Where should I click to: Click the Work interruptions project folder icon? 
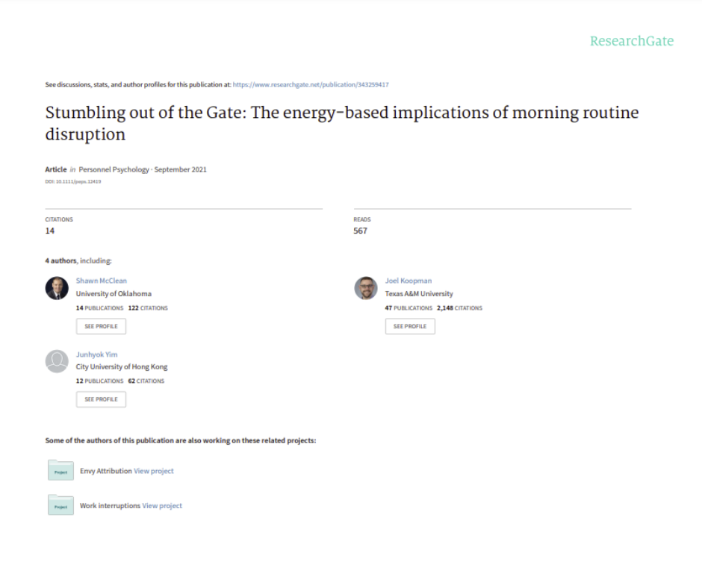click(x=61, y=504)
